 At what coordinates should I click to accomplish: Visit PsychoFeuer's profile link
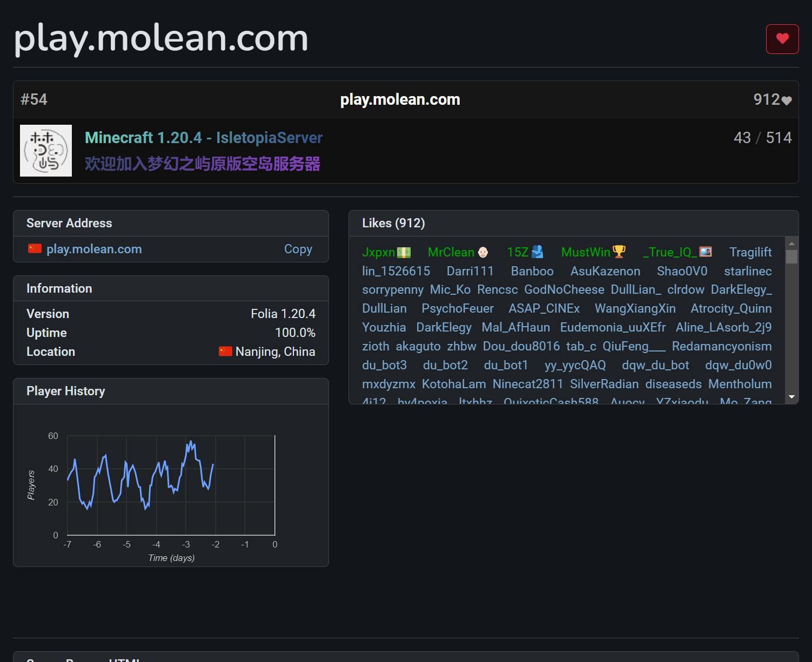coord(458,308)
